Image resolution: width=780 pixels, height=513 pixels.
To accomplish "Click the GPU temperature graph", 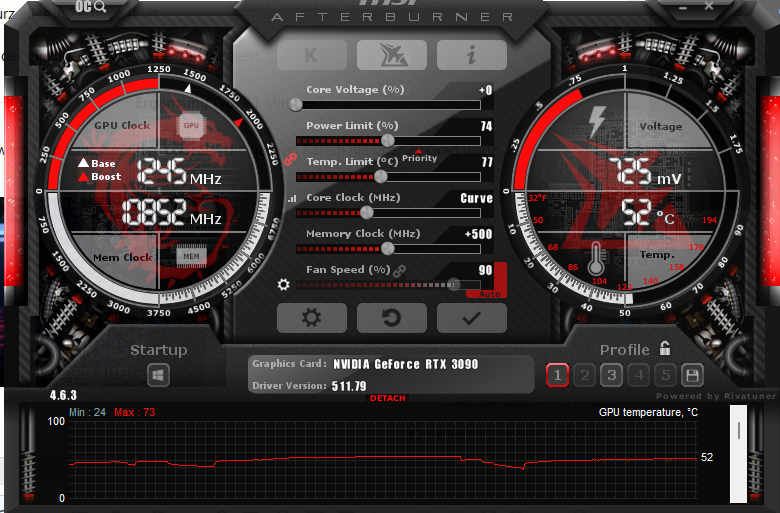I will coord(383,460).
